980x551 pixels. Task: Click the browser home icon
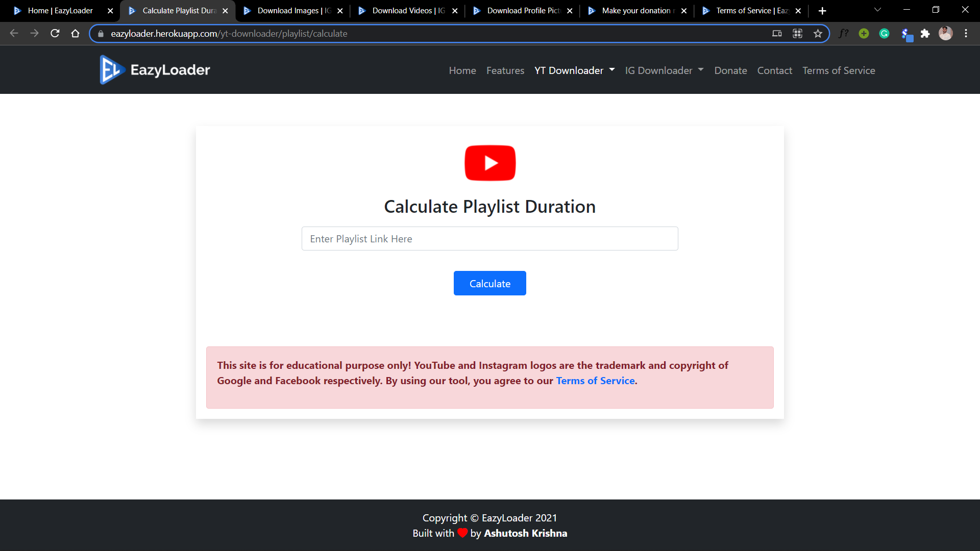[75, 33]
